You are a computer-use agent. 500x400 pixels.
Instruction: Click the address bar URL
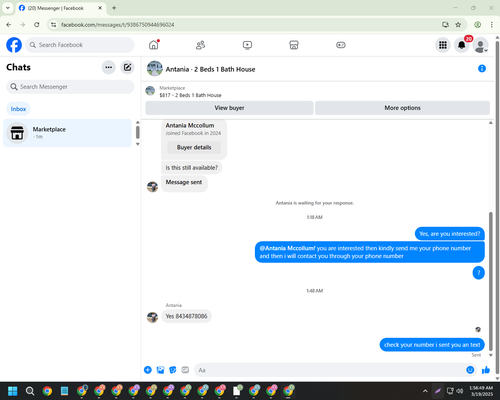pos(117,25)
